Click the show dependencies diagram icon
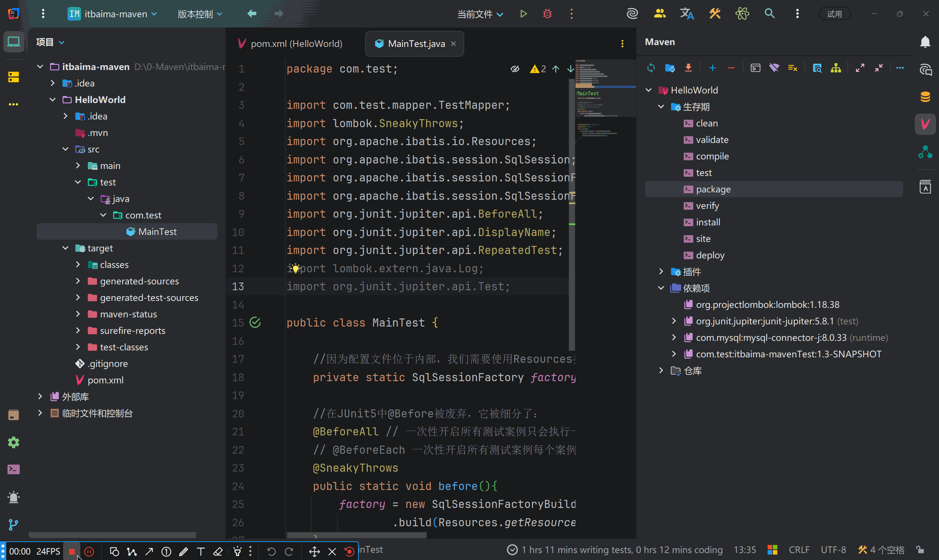The image size is (939, 560). (x=836, y=68)
